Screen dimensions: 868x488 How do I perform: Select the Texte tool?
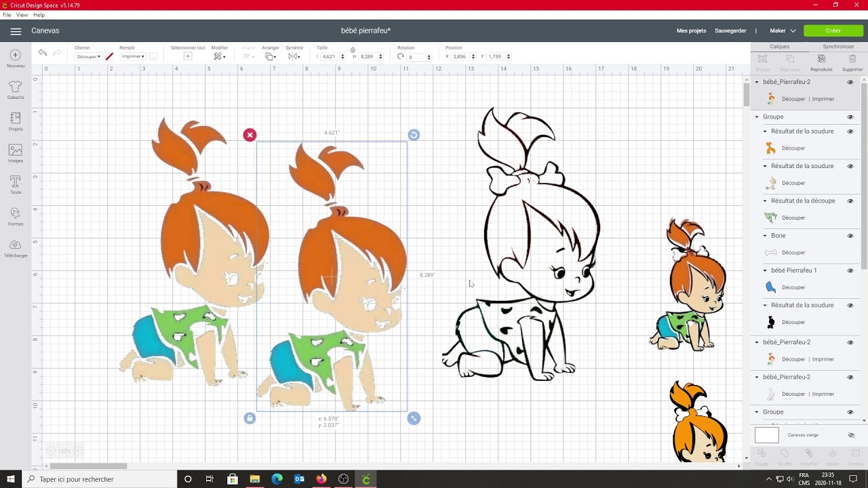tap(16, 185)
